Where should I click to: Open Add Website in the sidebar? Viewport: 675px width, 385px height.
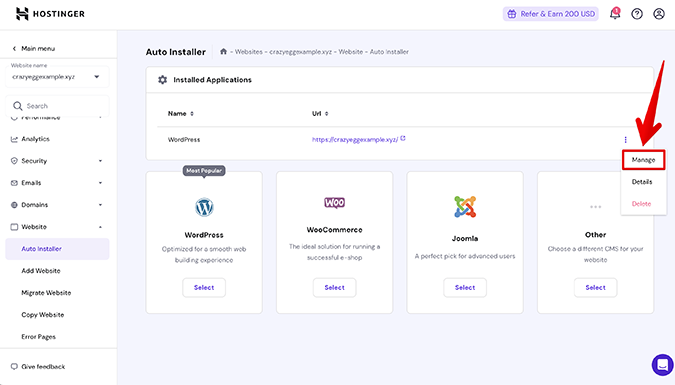41,270
